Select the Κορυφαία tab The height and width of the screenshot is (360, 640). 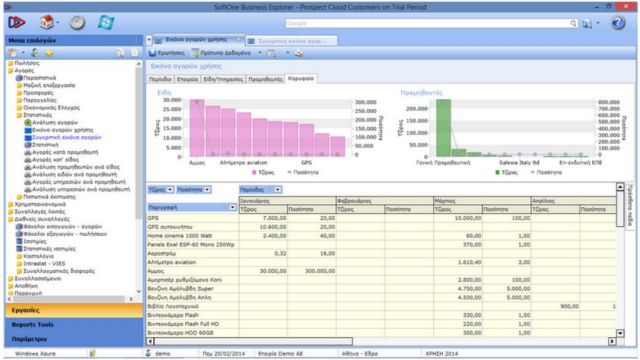tap(301, 78)
